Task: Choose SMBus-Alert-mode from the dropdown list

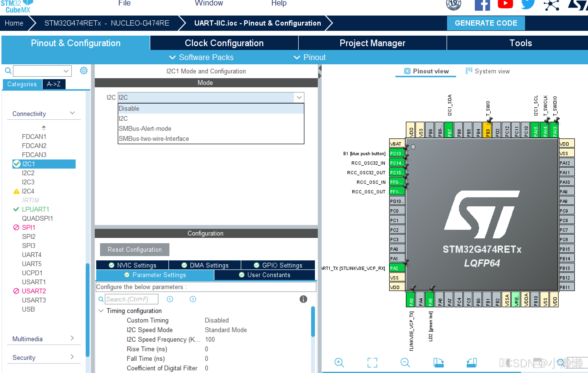Action: (145, 129)
